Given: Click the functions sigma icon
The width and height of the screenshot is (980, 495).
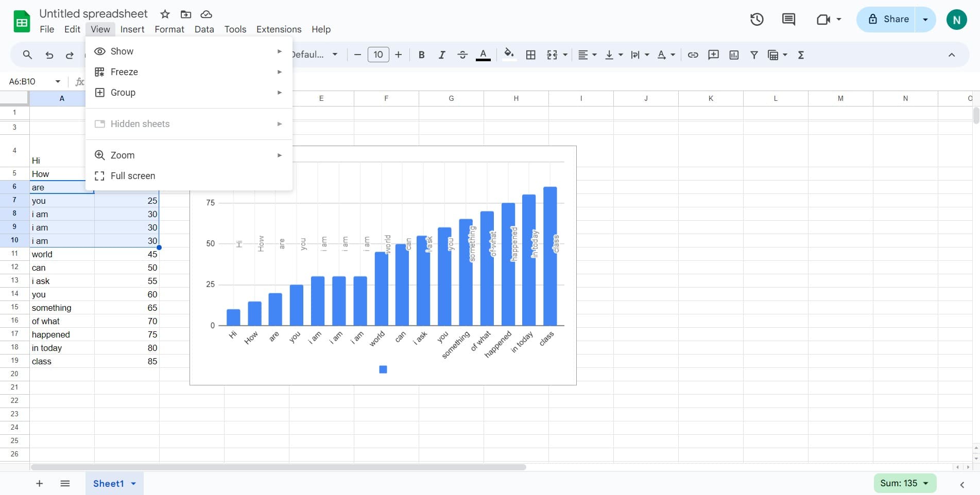Looking at the screenshot, I should (x=801, y=55).
